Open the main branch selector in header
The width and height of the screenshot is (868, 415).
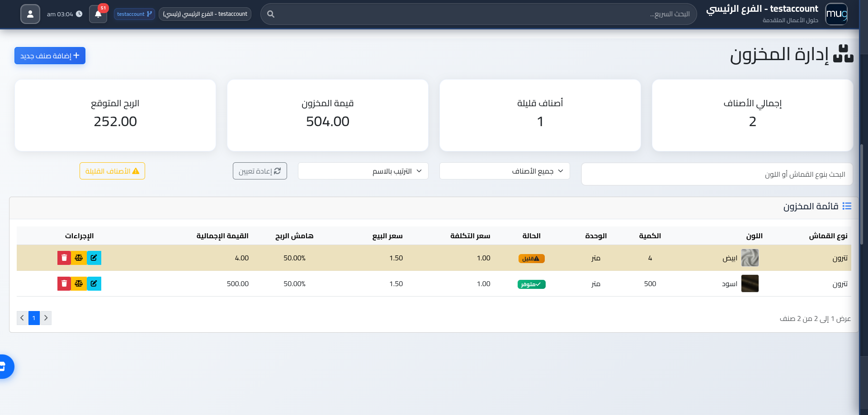(x=205, y=14)
